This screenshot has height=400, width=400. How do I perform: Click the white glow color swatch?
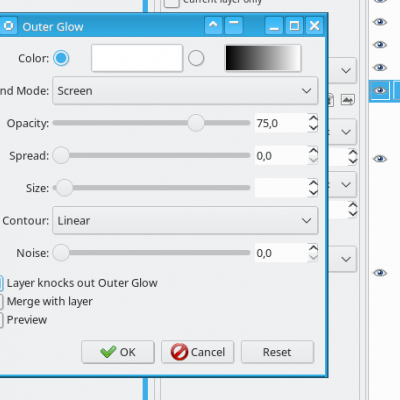click(x=137, y=58)
